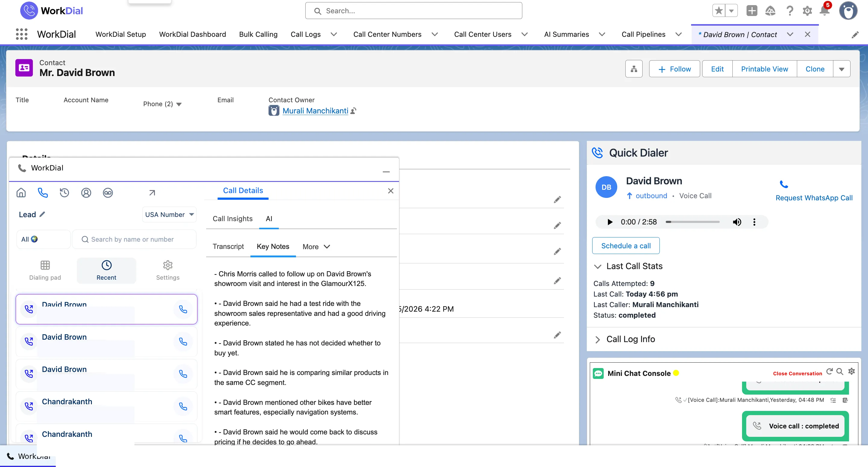Mute the recording audio

click(x=737, y=222)
